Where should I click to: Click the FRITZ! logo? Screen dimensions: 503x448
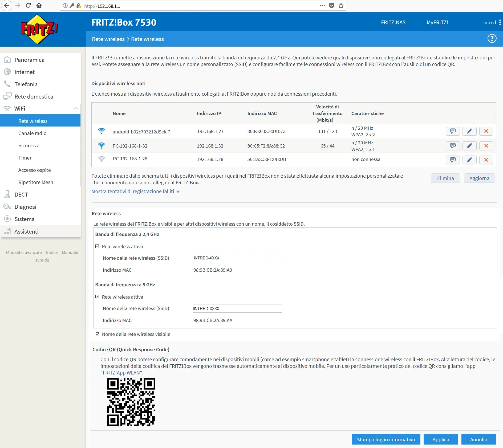39,29
